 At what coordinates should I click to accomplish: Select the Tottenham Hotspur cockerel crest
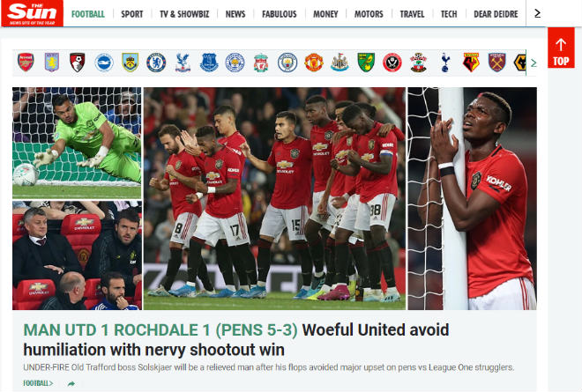pos(445,63)
